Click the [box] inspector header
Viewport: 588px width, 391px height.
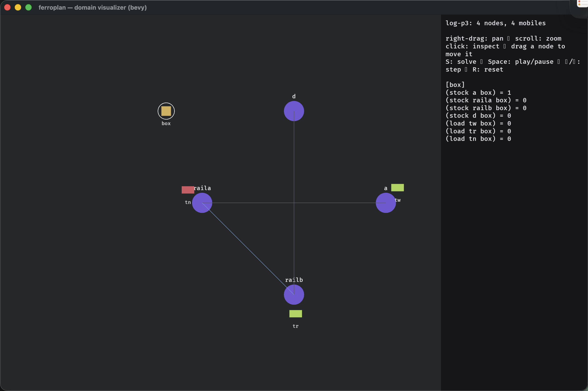tap(455, 85)
